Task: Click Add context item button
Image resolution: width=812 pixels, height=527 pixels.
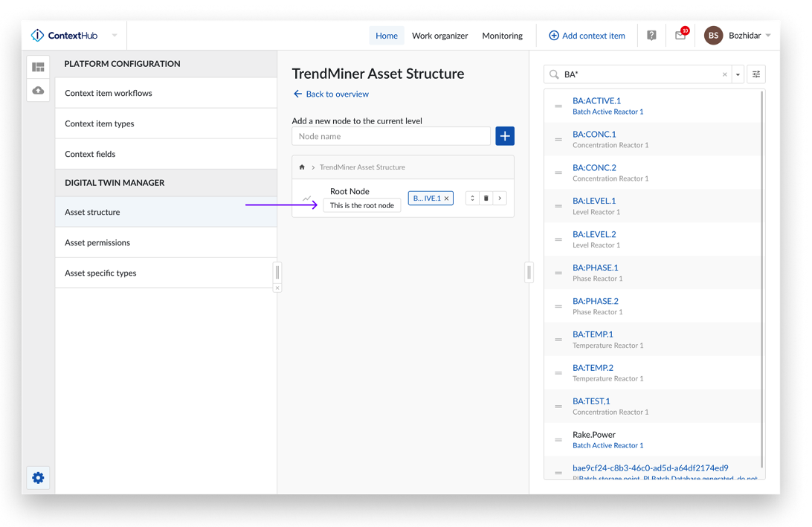Action: [x=587, y=36]
